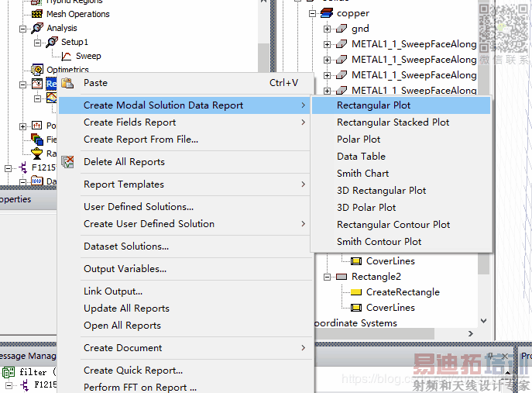Click the copper material icon
This screenshot has height=393, width=532.
coord(326,13)
